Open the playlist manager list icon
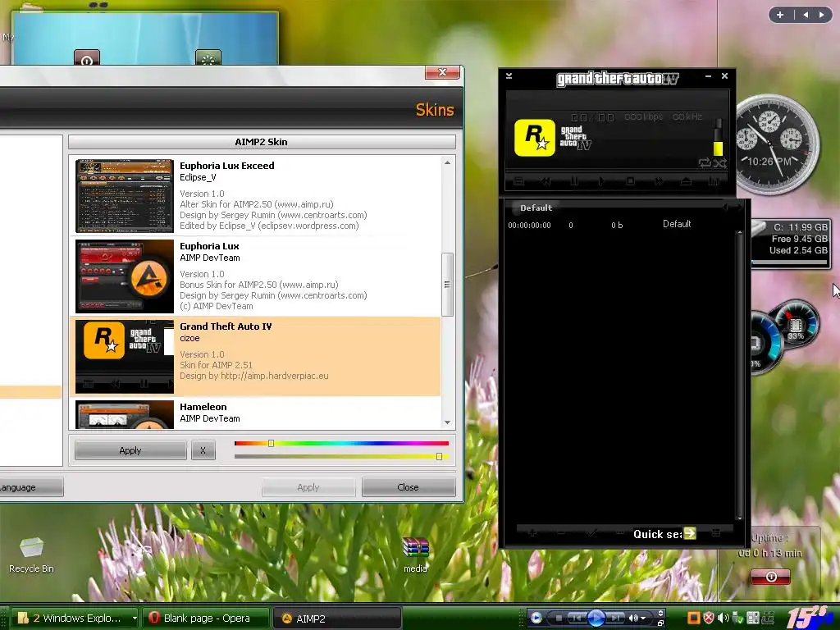Viewport: 840px width, 630px height. pos(715,533)
